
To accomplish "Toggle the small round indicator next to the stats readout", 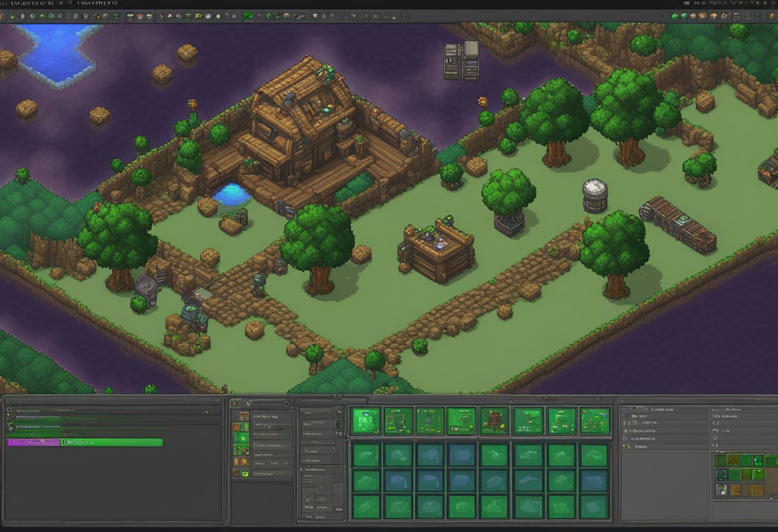I will tap(716, 423).
